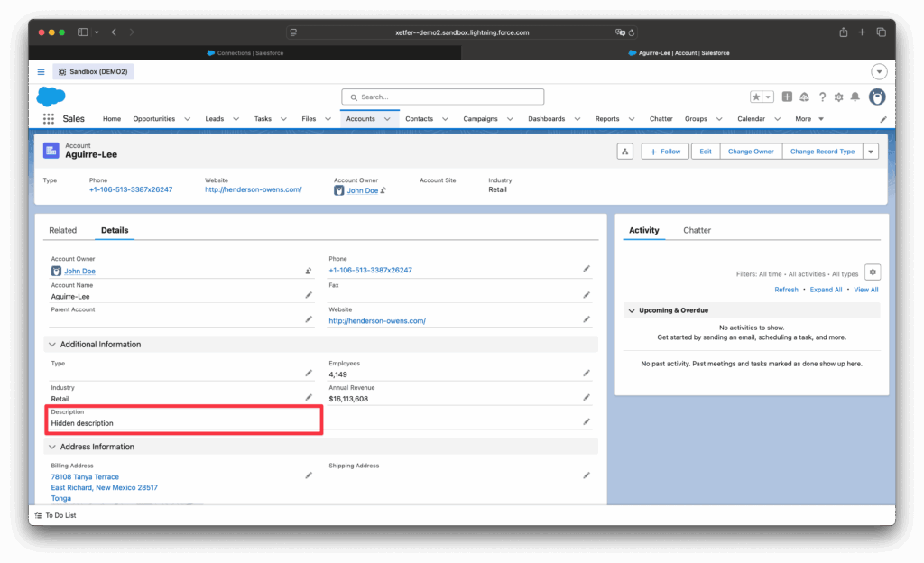This screenshot has width=924, height=563.
Task: Expand the Contacts nav dropdown chevron
Action: click(445, 119)
